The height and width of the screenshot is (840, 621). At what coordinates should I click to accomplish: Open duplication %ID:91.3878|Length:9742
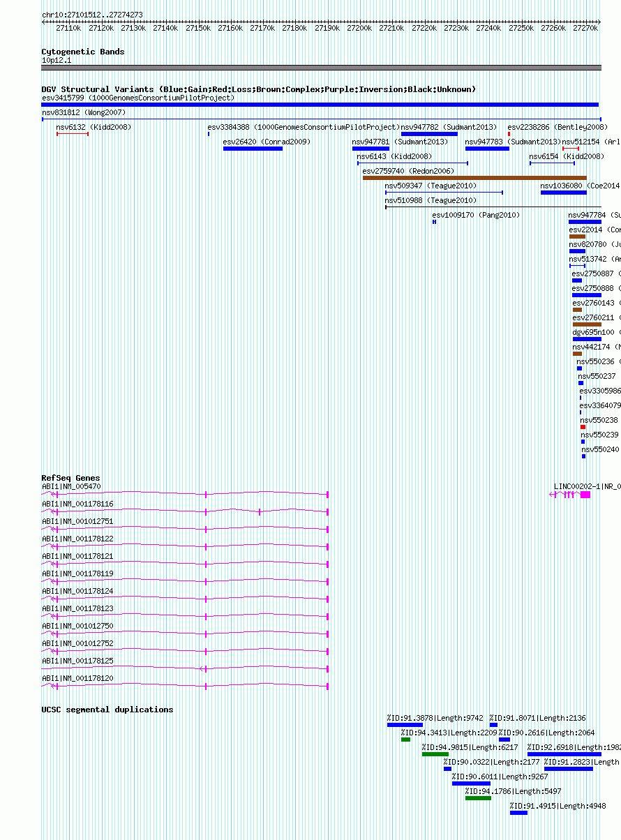435,718
